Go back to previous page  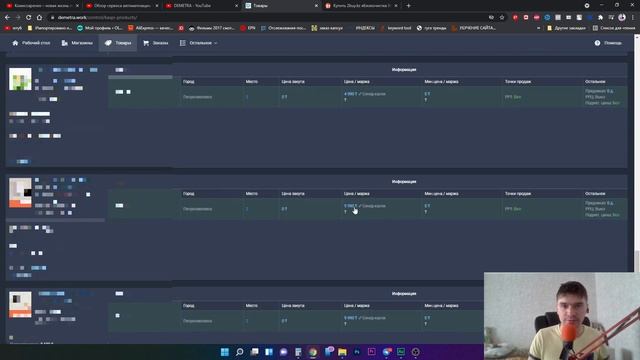tap(7, 18)
